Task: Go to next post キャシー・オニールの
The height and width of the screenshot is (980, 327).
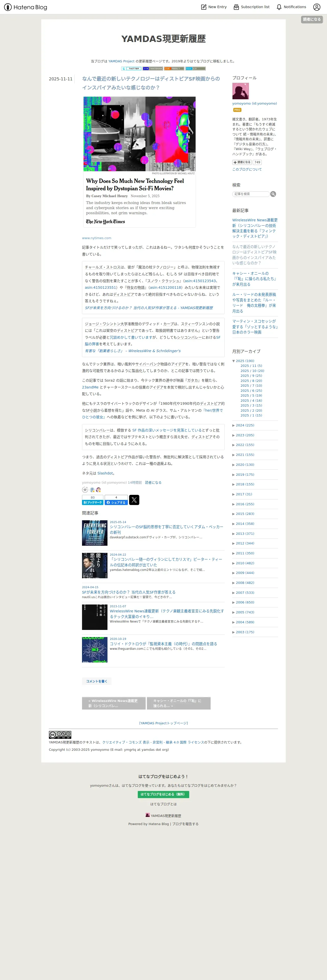Action: [x=179, y=703]
